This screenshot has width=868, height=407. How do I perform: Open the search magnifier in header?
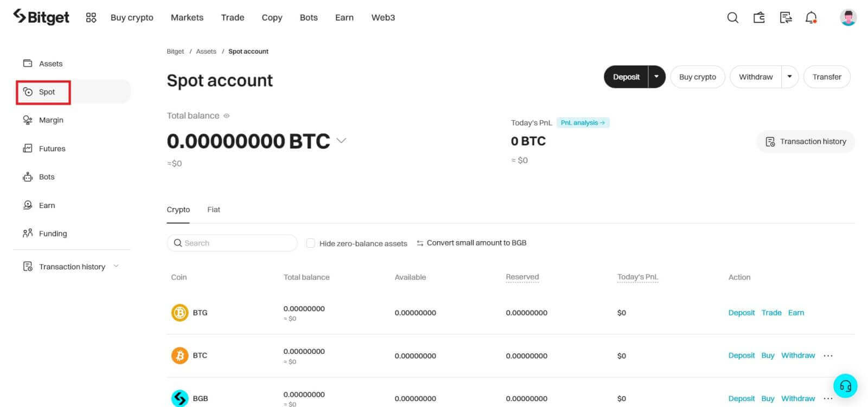tap(732, 18)
